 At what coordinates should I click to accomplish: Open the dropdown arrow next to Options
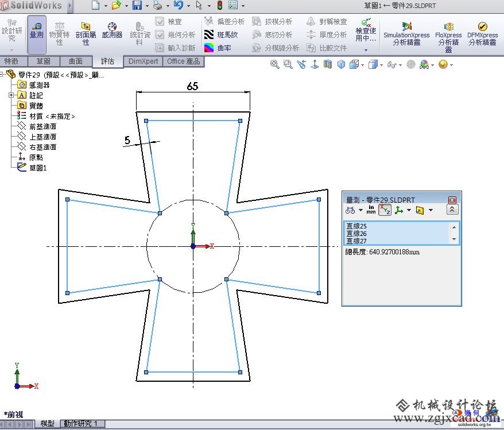click(243, 6)
